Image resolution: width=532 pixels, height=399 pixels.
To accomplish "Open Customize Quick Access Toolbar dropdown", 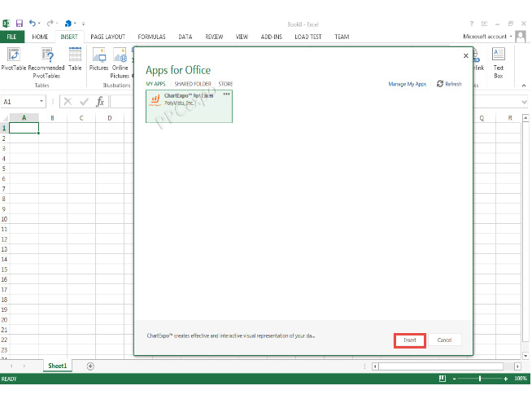I will click(83, 24).
